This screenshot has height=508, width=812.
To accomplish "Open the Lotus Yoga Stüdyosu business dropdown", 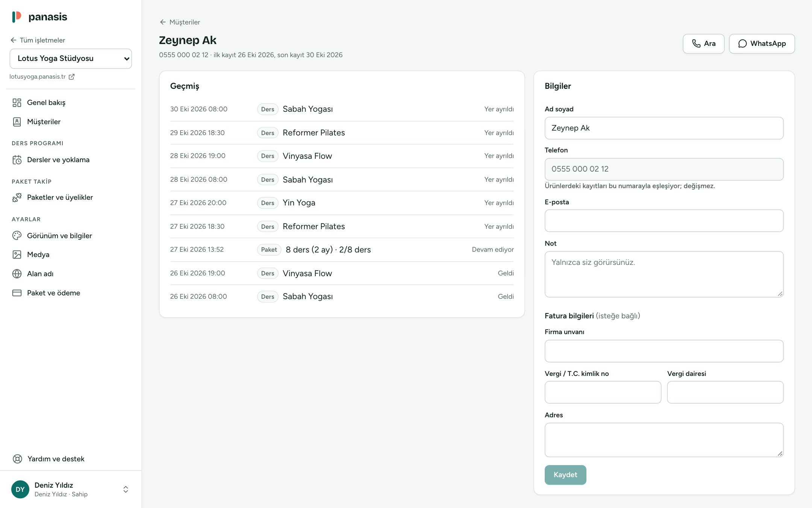I will (x=71, y=59).
